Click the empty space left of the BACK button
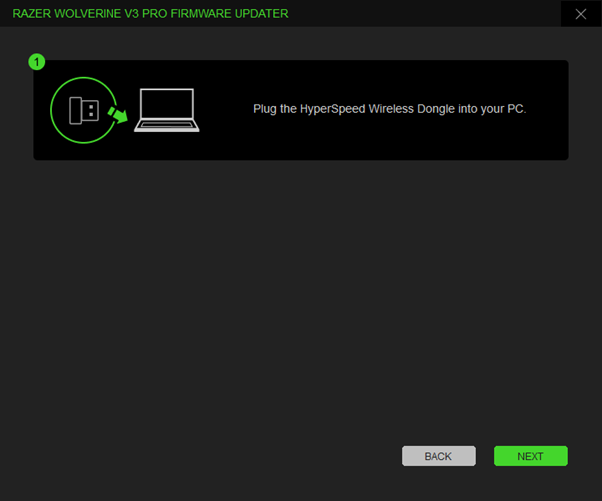 [200, 456]
